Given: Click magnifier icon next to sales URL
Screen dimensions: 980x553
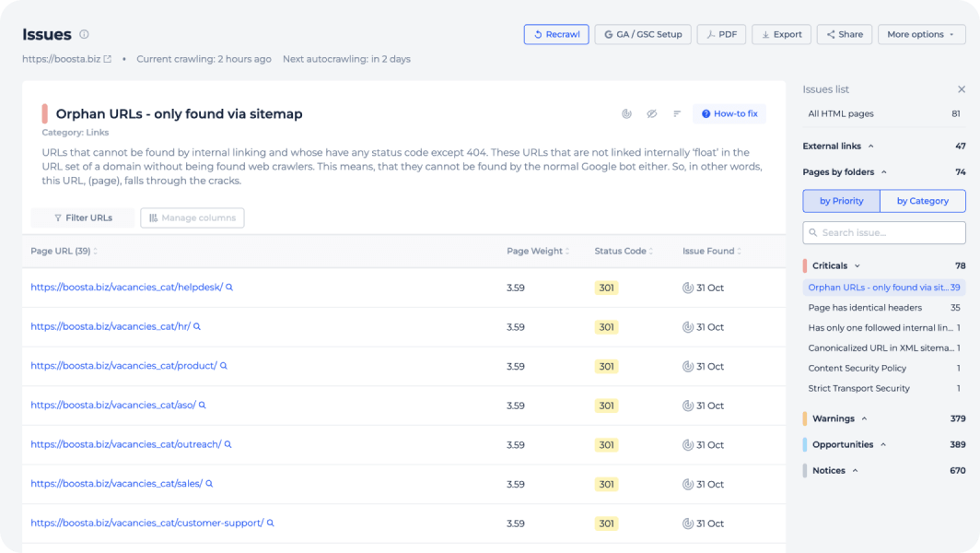Looking at the screenshot, I should click(209, 484).
